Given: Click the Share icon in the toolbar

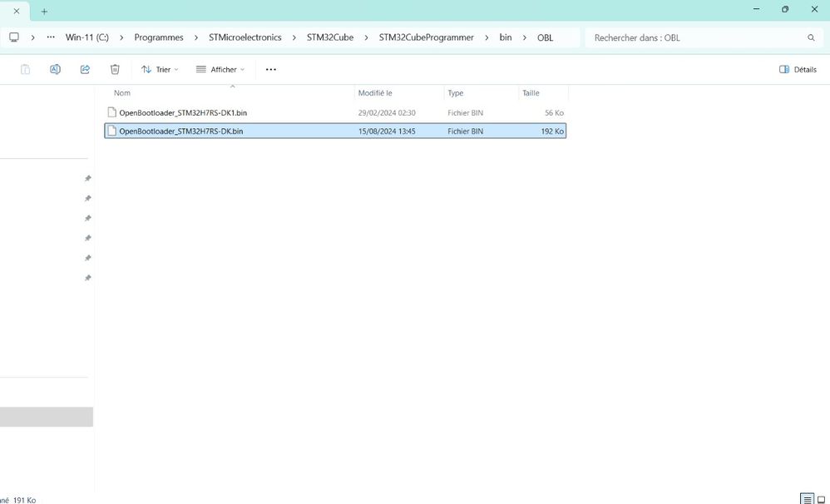Looking at the screenshot, I should [85, 69].
